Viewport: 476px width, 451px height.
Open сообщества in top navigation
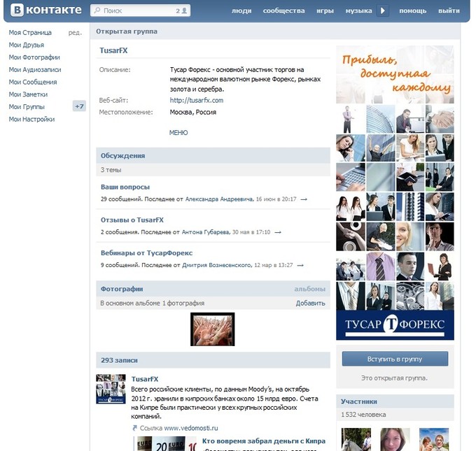(283, 11)
